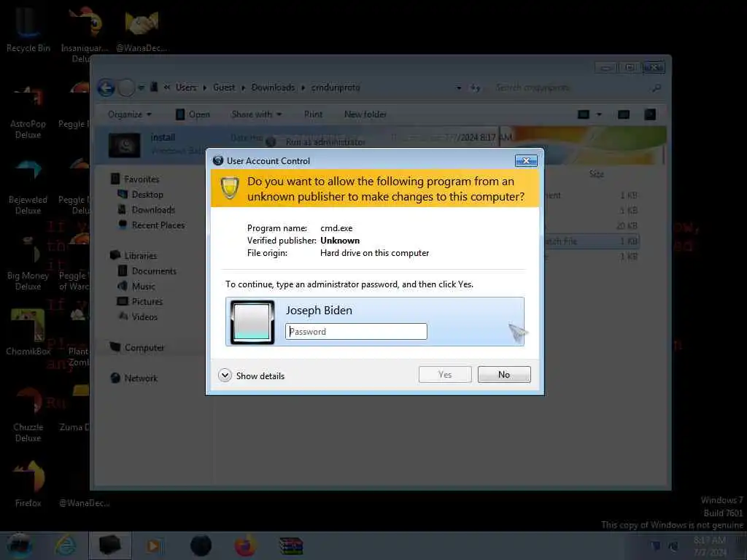Click Back arrow in Explorer window
Viewport: 747px width, 560px height.
point(106,87)
